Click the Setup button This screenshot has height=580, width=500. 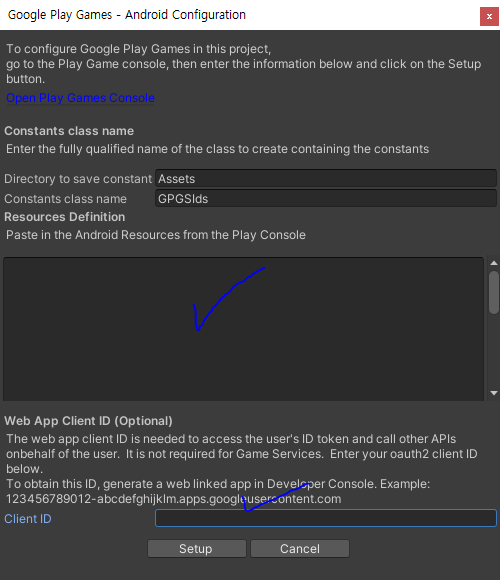point(197,549)
